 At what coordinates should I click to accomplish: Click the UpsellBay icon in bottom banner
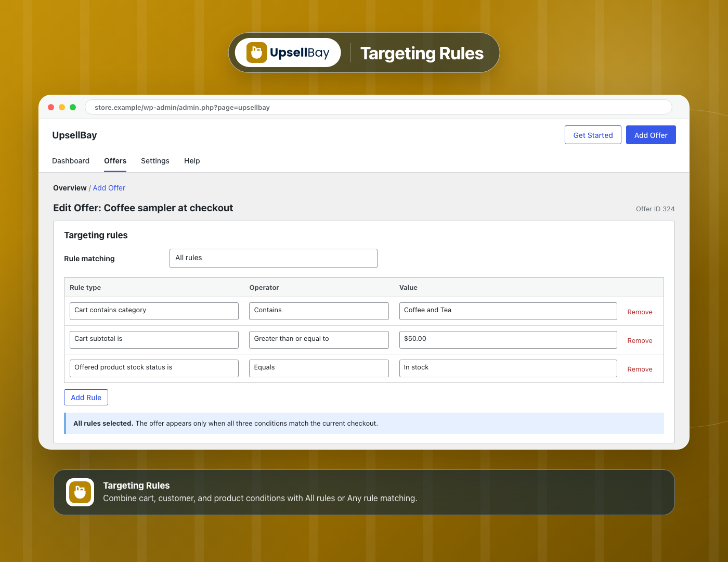click(80, 492)
